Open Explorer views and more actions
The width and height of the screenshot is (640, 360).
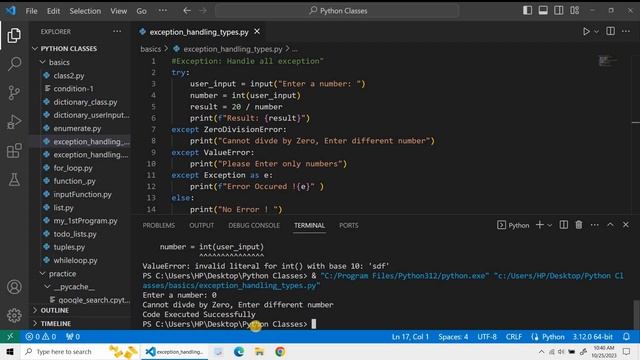click(x=117, y=31)
